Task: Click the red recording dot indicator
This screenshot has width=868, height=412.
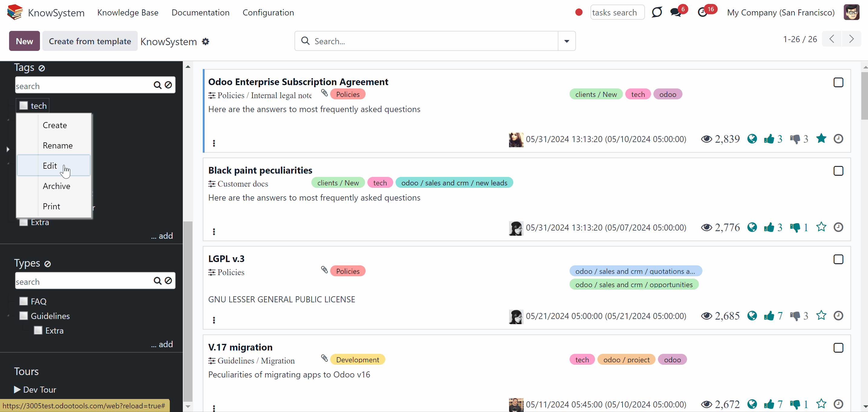Action: (x=579, y=12)
